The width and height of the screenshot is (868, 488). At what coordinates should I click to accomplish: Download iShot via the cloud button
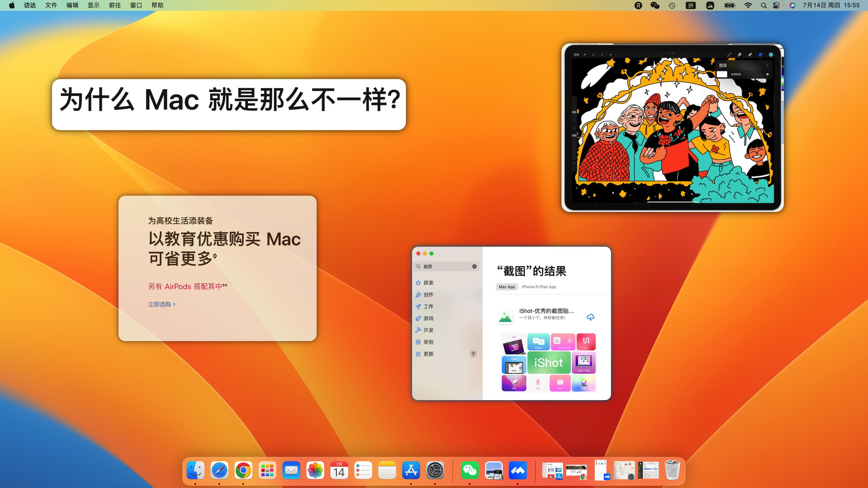591,317
